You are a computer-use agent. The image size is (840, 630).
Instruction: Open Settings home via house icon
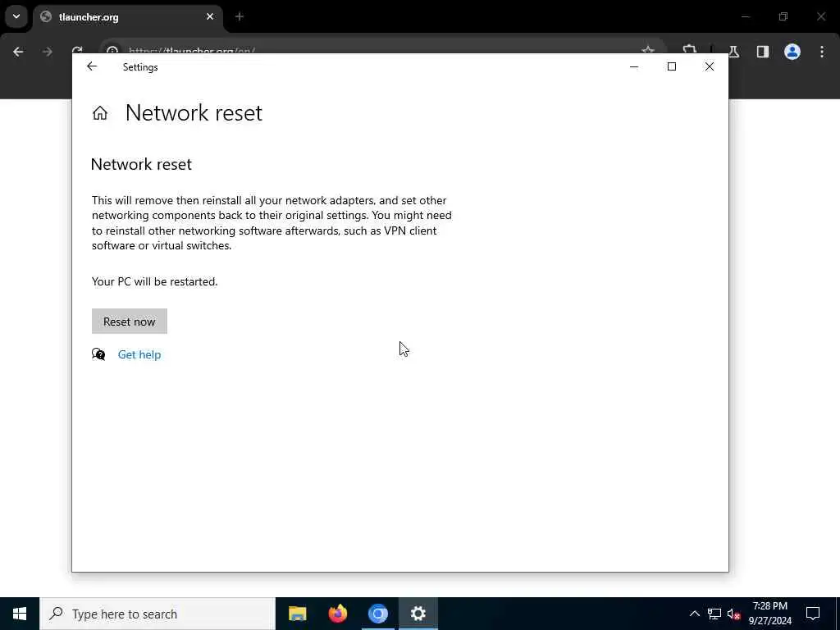click(99, 113)
